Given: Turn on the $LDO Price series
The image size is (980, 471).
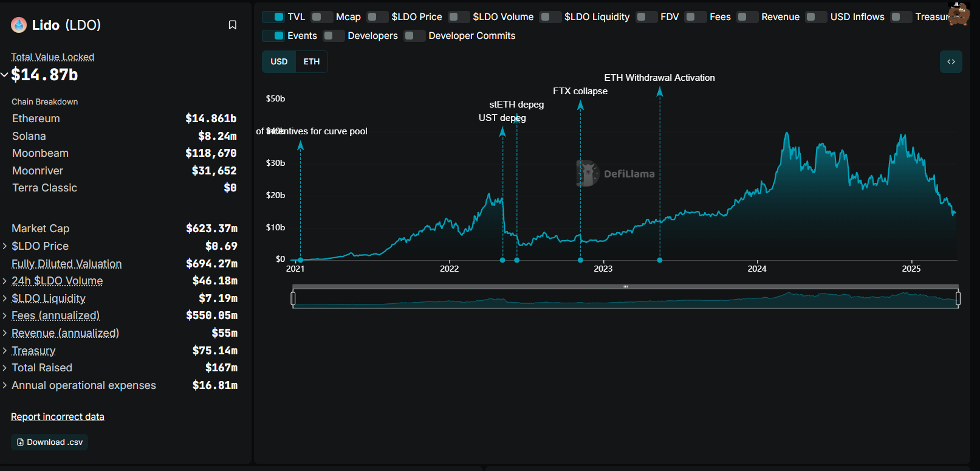Looking at the screenshot, I should 377,17.
